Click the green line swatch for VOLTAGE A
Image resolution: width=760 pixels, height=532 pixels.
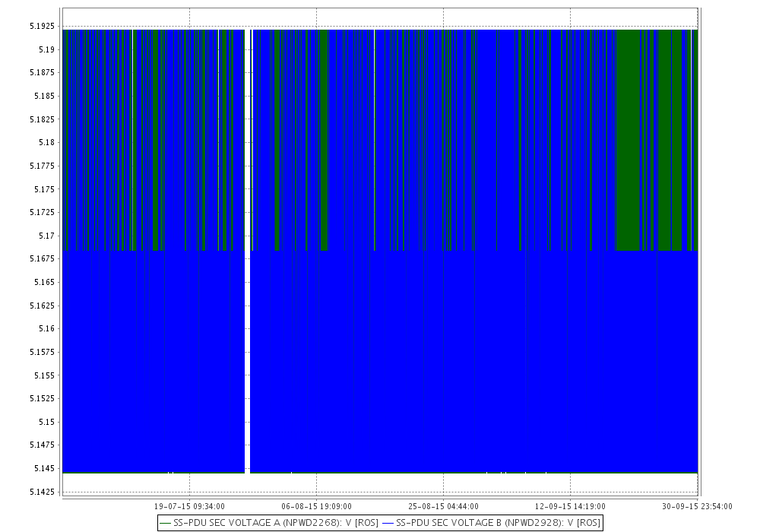[165, 524]
